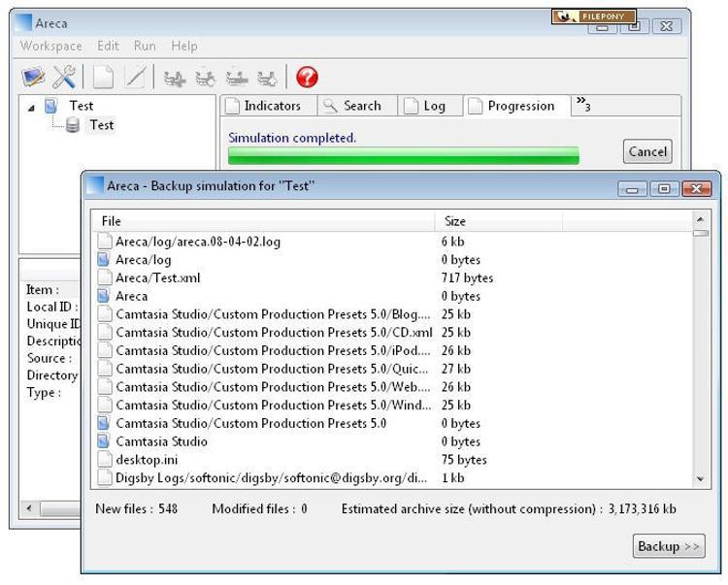The height and width of the screenshot is (585, 728).
Task: Open the Edit menu
Action: 108,46
